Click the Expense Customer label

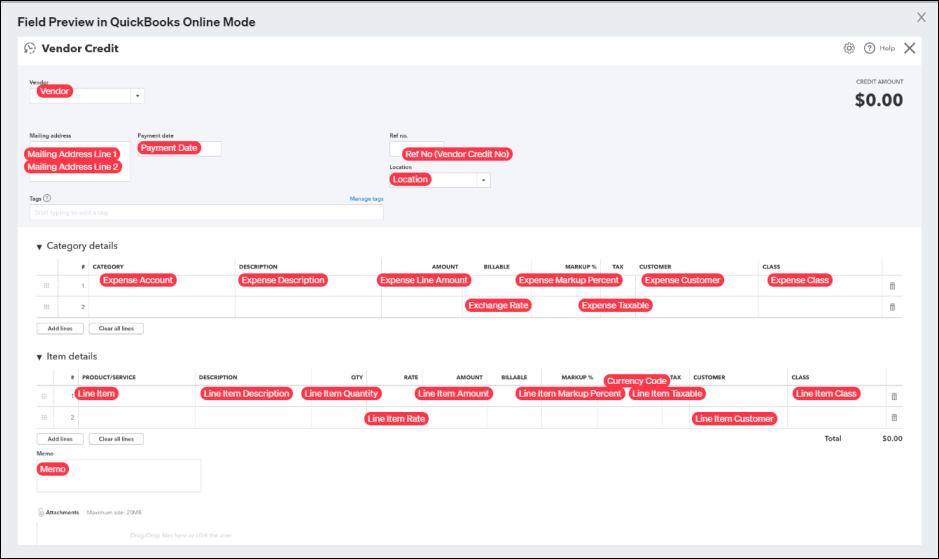[x=682, y=280]
